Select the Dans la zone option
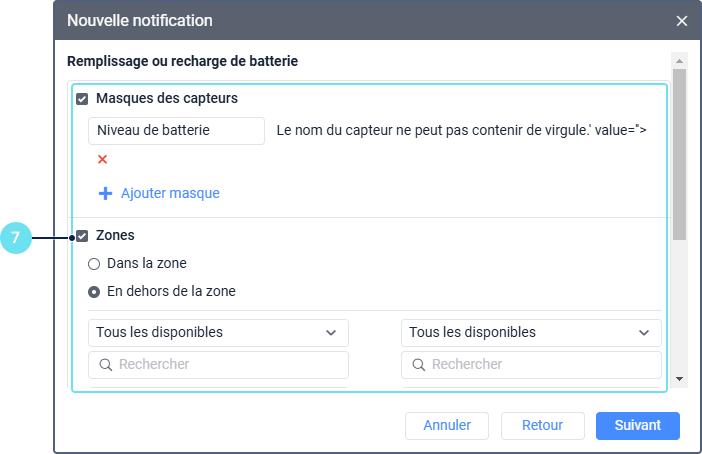Viewport: 702px width, 454px height. pos(94,264)
